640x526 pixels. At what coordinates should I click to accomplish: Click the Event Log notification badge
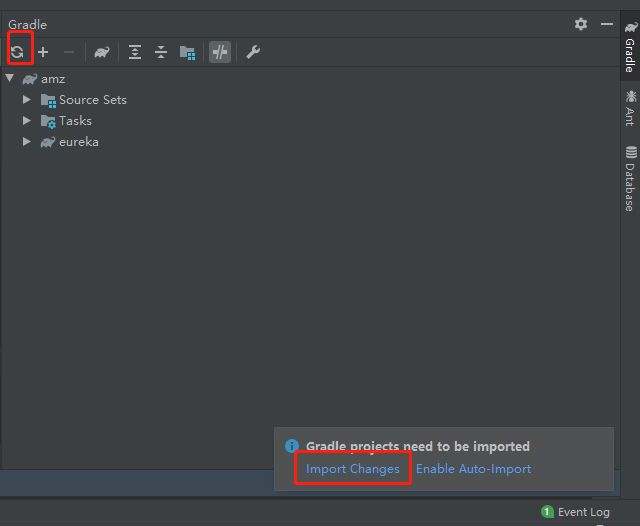(x=547, y=512)
